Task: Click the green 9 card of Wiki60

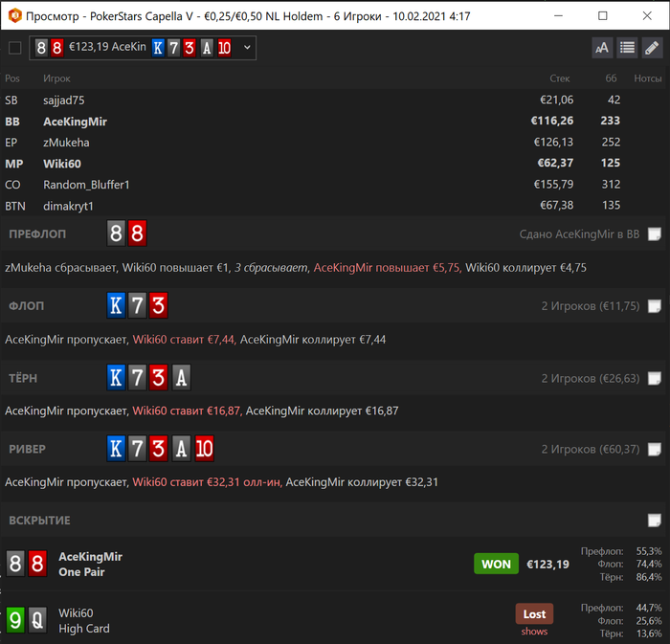Action: [x=15, y=620]
